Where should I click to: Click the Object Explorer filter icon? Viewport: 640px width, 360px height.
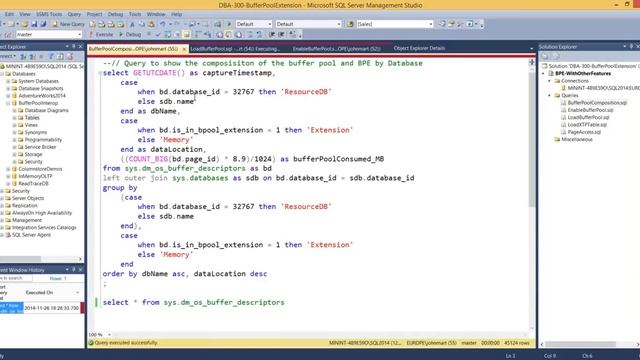(51, 56)
